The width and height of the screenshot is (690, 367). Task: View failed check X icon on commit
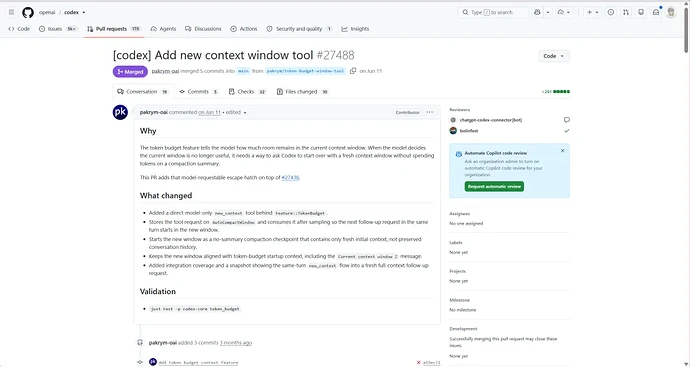(418, 363)
